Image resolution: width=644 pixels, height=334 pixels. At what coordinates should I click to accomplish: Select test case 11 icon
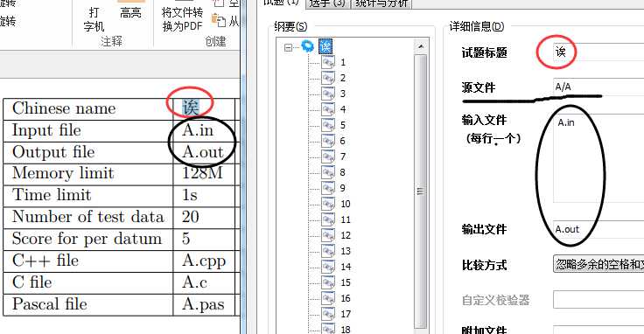click(328, 219)
